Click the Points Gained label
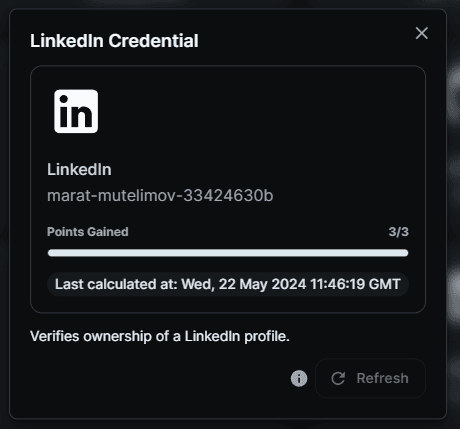Viewport: 460px width, 429px height. tap(88, 232)
